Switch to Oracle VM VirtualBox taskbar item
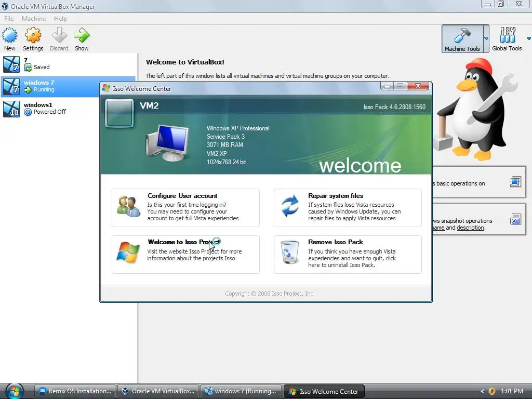The width and height of the screenshot is (532, 399). point(158,391)
